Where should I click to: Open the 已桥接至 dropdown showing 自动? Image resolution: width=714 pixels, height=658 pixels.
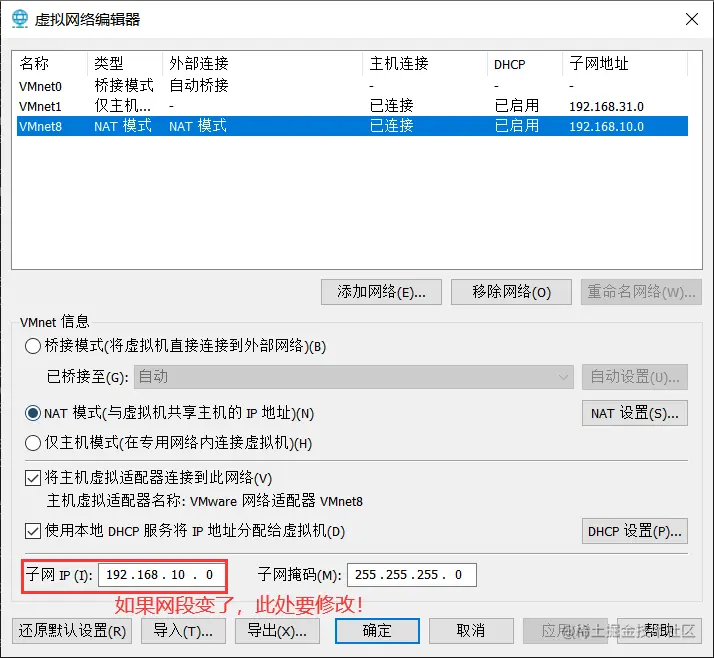[x=353, y=377]
